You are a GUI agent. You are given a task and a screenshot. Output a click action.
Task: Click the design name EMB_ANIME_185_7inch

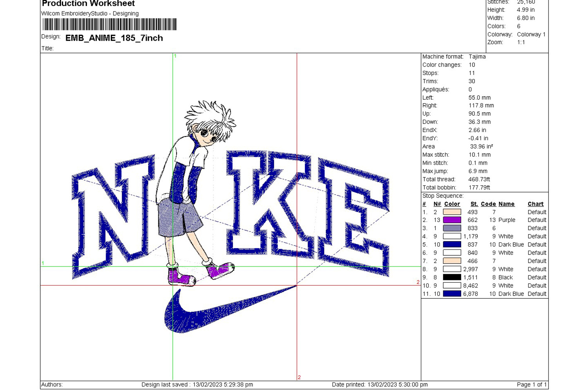tap(114, 38)
